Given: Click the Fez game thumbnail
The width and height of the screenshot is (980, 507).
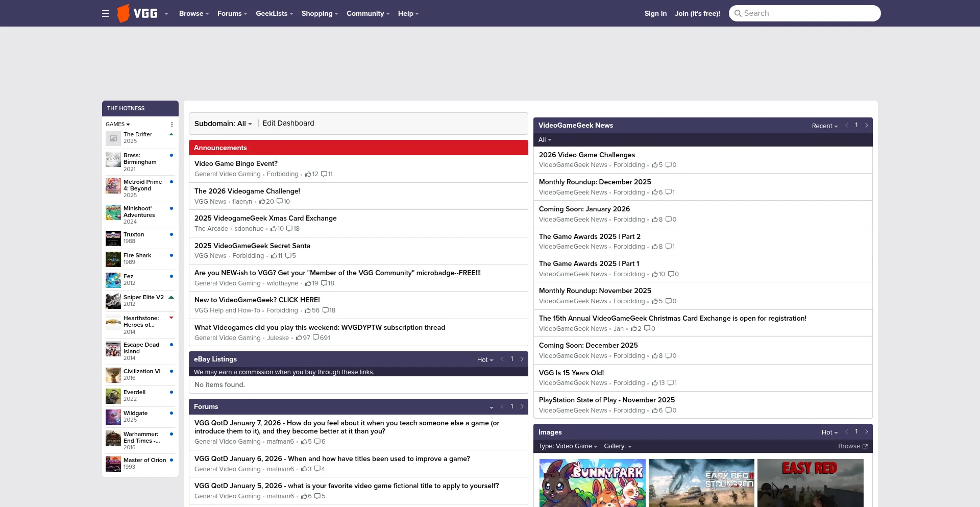Looking at the screenshot, I should (x=113, y=280).
